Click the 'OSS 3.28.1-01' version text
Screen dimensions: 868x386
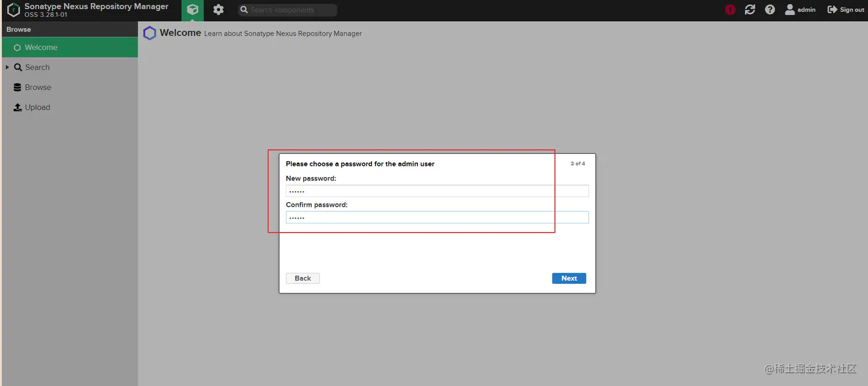pos(46,15)
